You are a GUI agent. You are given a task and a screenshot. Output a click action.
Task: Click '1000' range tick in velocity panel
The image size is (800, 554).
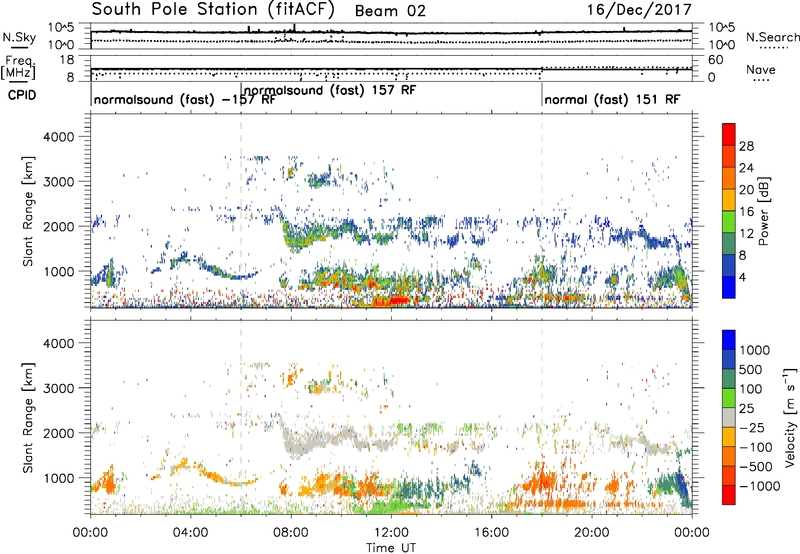pos(59,478)
